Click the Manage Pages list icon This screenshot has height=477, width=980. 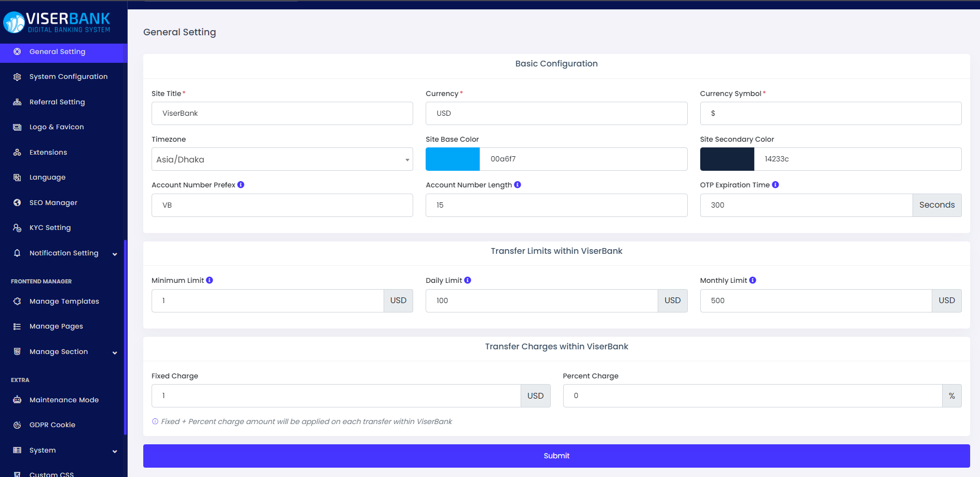pos(17,326)
